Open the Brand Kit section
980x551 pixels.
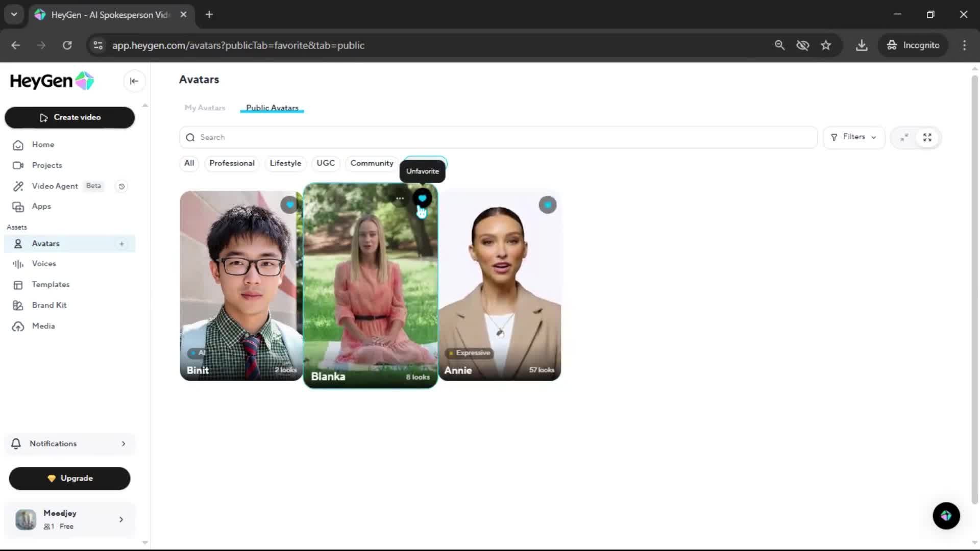[x=49, y=305]
